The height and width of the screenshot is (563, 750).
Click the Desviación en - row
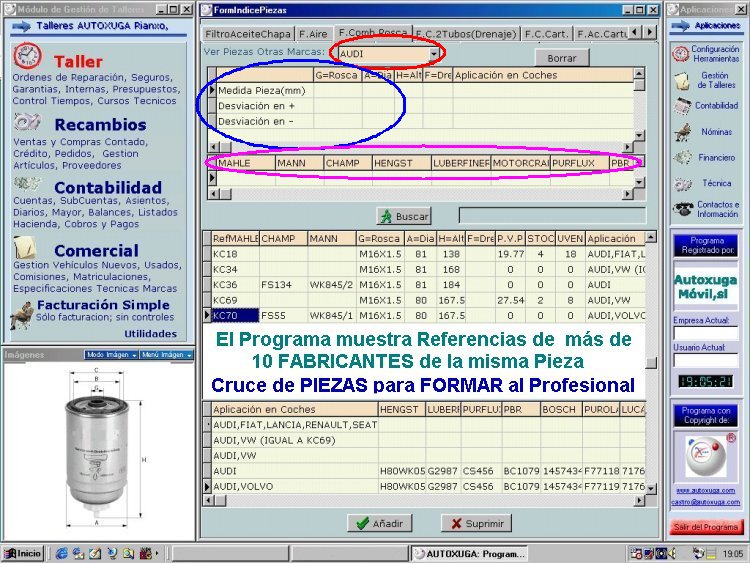[421, 121]
